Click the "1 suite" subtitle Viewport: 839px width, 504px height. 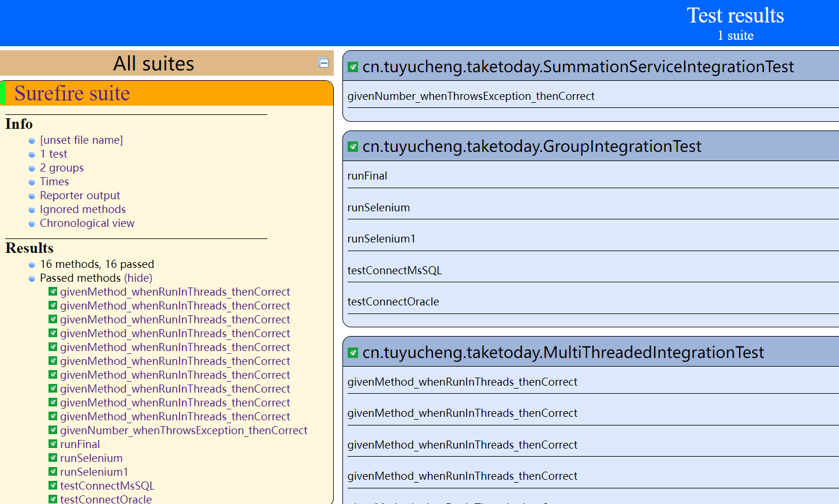click(735, 35)
